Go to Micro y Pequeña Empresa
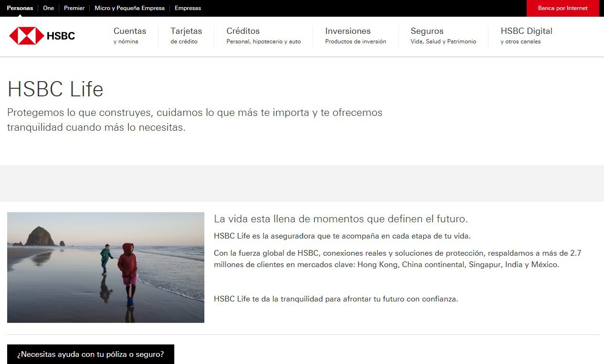 pyautogui.click(x=129, y=8)
